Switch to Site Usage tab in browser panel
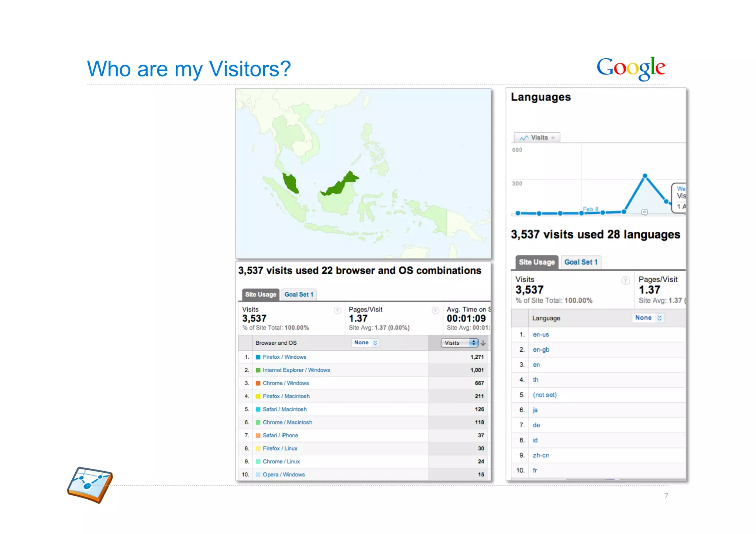The height and width of the screenshot is (534, 756). pyautogui.click(x=261, y=294)
